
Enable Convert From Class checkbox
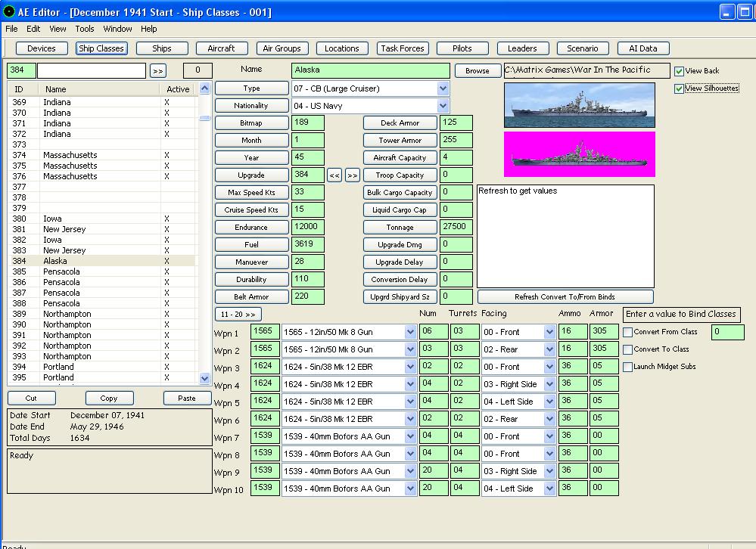(x=627, y=332)
